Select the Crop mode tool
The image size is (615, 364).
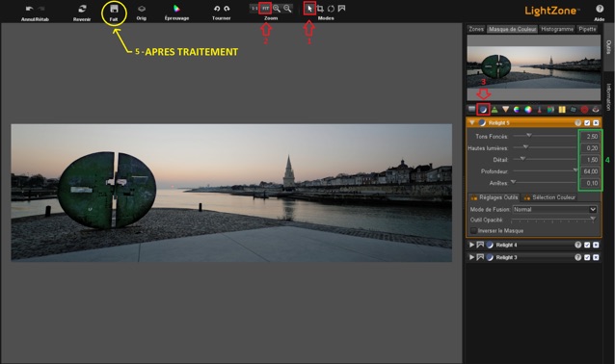pyautogui.click(x=320, y=9)
